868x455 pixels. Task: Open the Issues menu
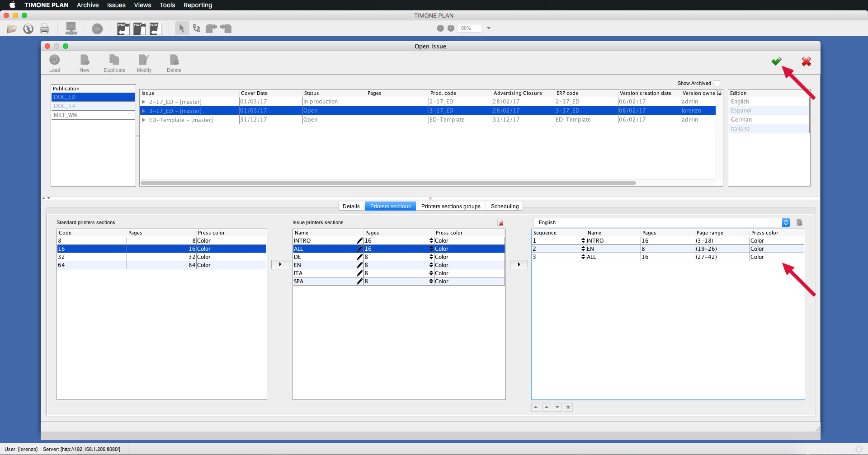[x=116, y=5]
